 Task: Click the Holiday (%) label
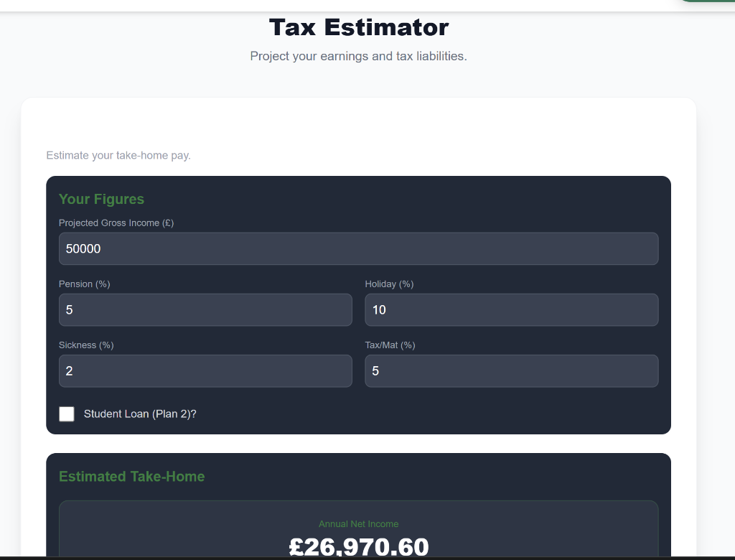click(x=389, y=284)
